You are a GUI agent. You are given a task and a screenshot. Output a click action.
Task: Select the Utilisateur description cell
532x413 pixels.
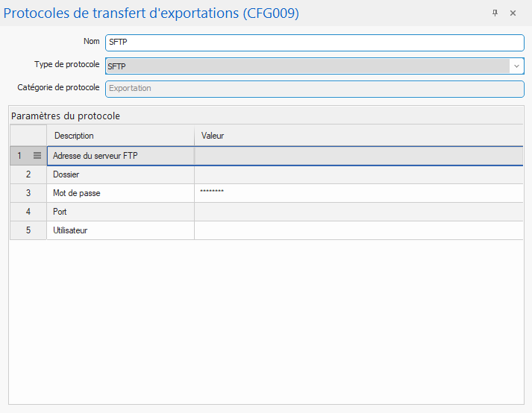pos(119,230)
